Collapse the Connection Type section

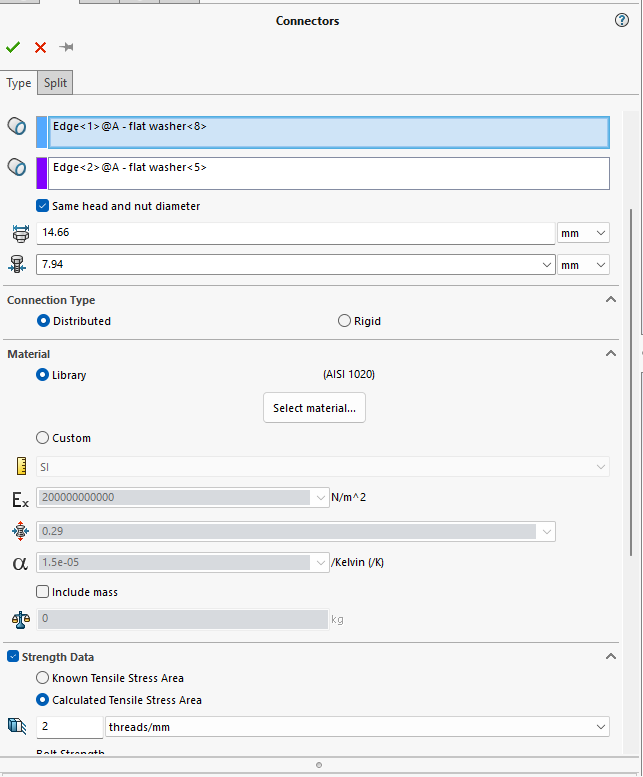611,299
